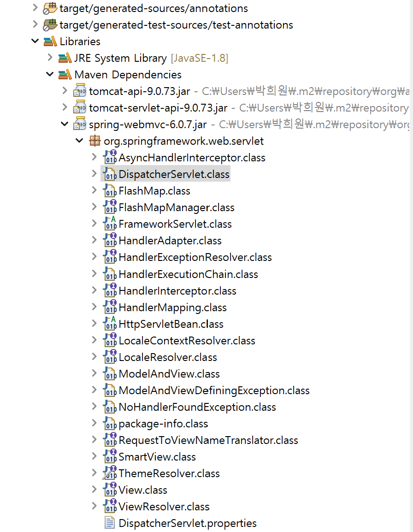Expand the FlashMapManager.class members
Image resolution: width=413 pixels, height=532 pixels.
point(94,207)
